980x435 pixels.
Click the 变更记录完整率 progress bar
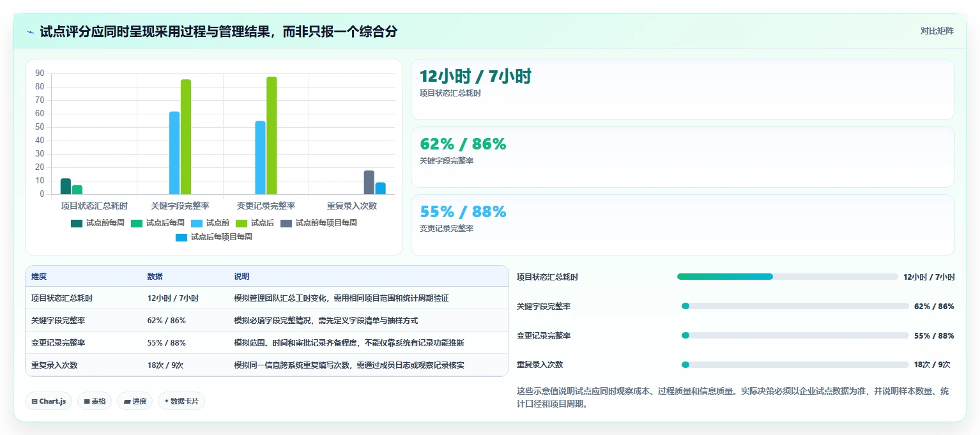pyautogui.click(x=795, y=335)
